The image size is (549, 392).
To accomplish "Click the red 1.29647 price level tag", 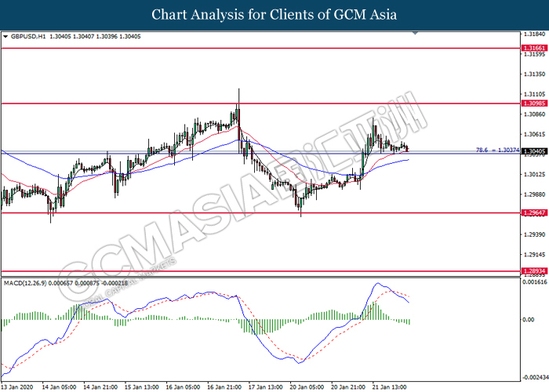I will [x=534, y=212].
